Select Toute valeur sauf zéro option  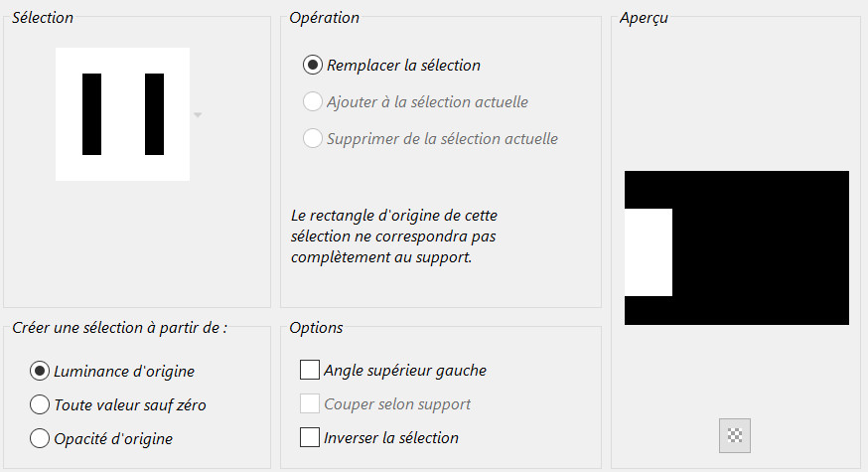pyautogui.click(x=41, y=404)
